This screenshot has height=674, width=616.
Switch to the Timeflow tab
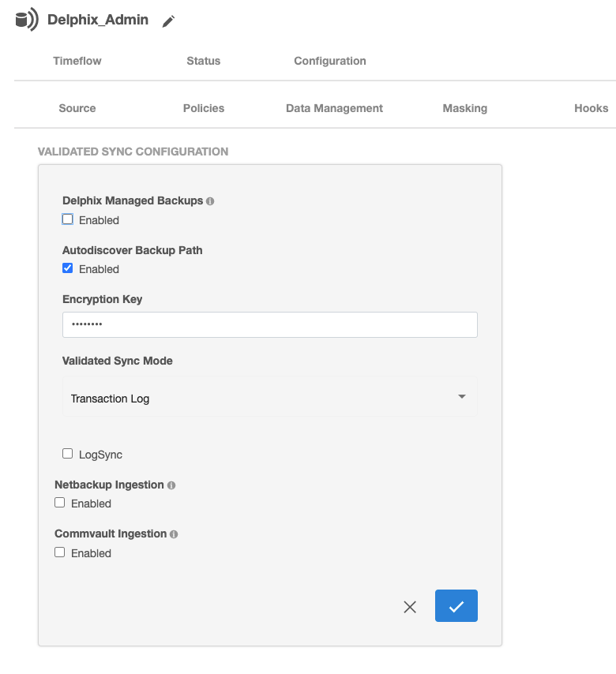click(77, 61)
